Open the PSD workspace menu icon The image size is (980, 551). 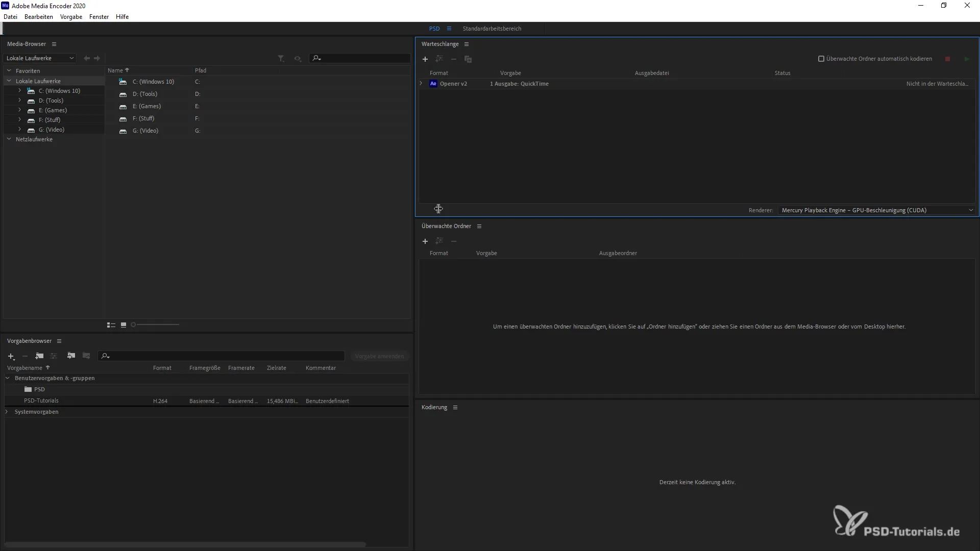coord(449,29)
